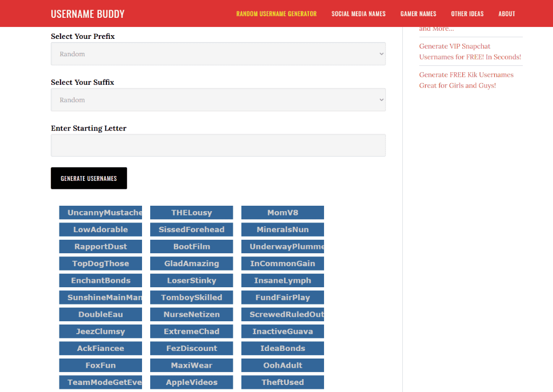Open the Select Your Prefix dropdown
Screen dimensions: 553x392
click(x=218, y=54)
